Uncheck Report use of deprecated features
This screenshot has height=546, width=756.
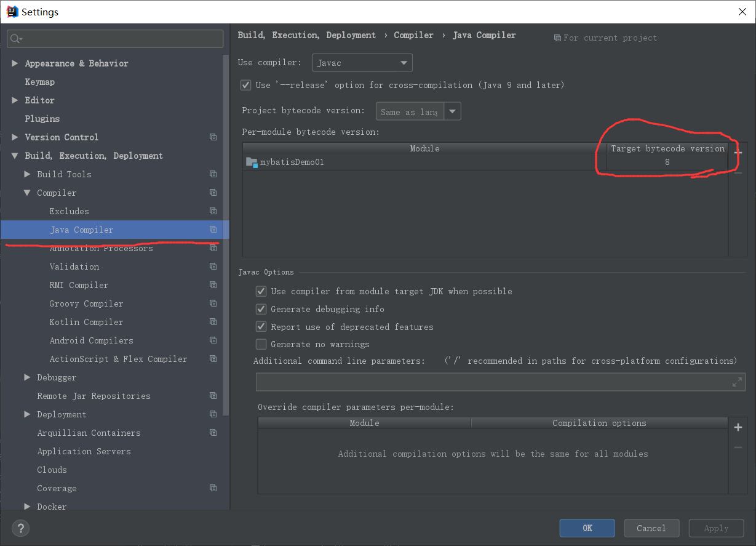pos(261,327)
